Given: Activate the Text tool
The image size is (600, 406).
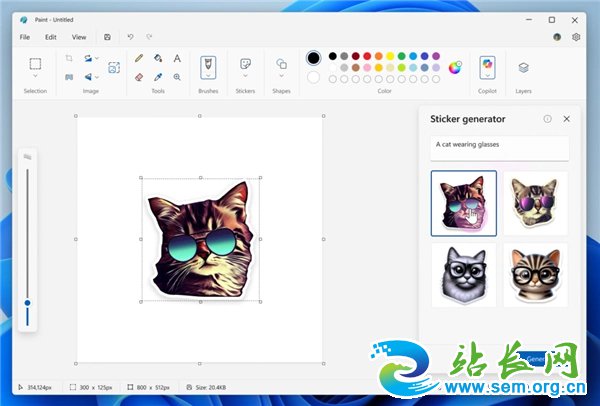Looking at the screenshot, I should [x=177, y=58].
